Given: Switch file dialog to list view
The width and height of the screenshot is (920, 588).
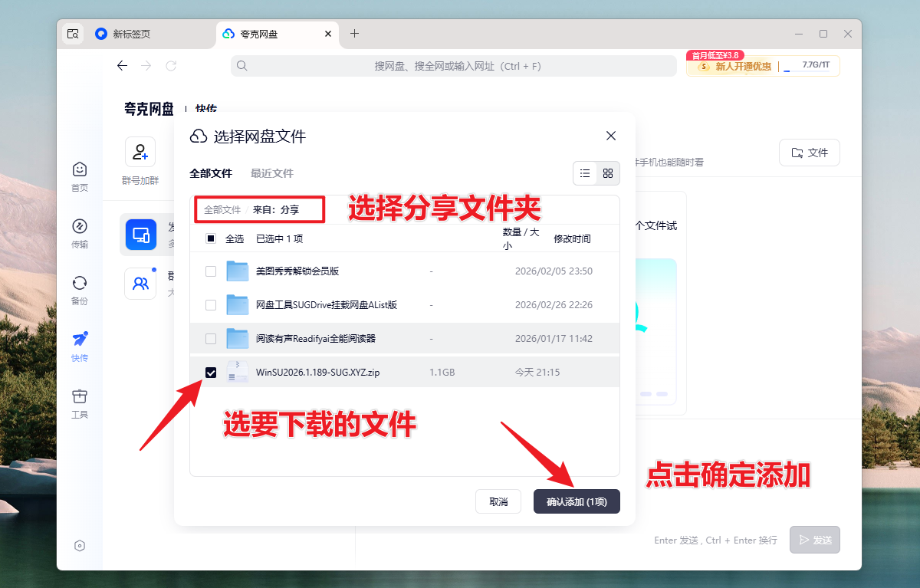Looking at the screenshot, I should tap(585, 173).
